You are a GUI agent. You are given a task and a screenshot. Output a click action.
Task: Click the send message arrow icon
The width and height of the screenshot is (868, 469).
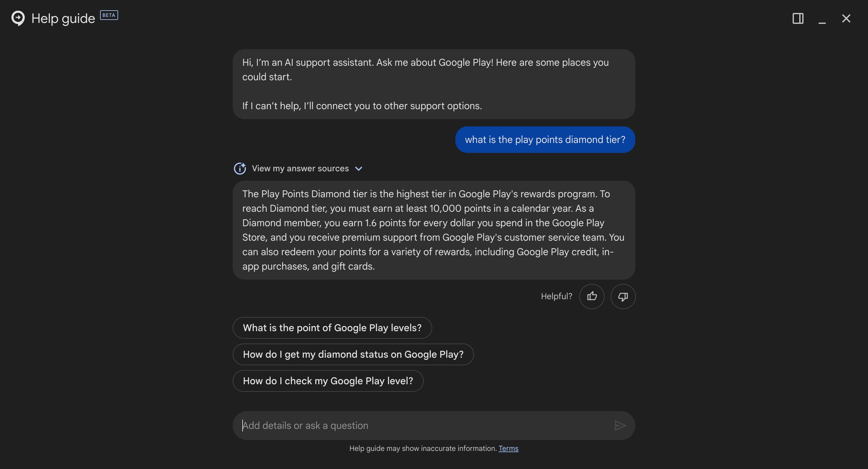pyautogui.click(x=620, y=425)
